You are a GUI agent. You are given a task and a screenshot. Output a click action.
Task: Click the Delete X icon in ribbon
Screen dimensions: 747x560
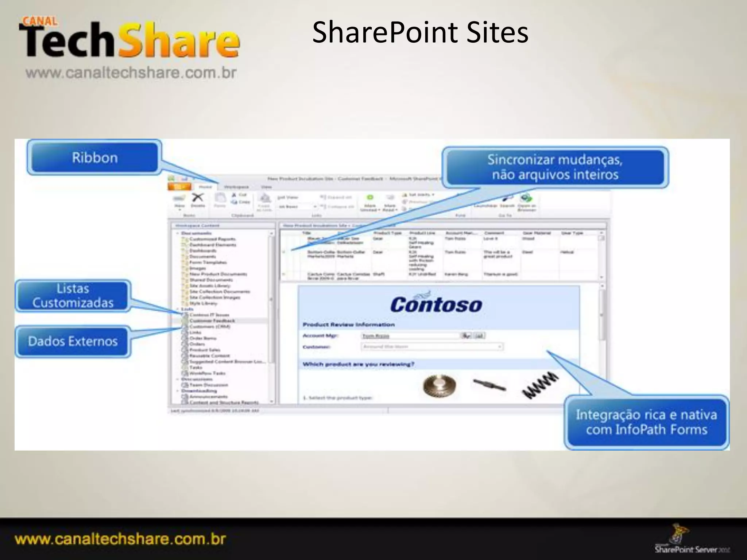click(x=198, y=198)
